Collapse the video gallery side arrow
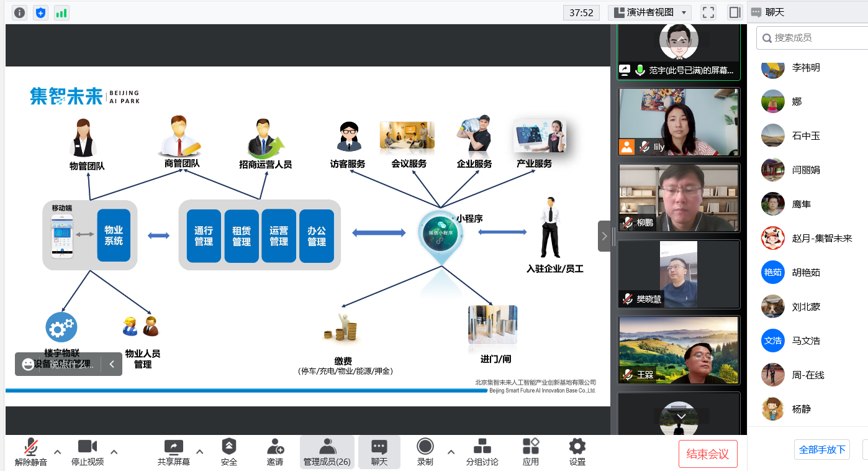The height and width of the screenshot is (471, 868). 604,236
